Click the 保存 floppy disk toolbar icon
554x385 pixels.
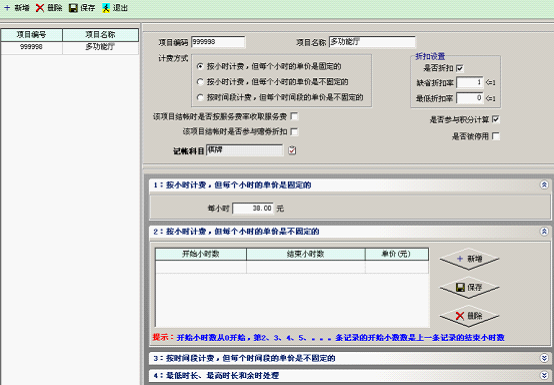point(73,8)
